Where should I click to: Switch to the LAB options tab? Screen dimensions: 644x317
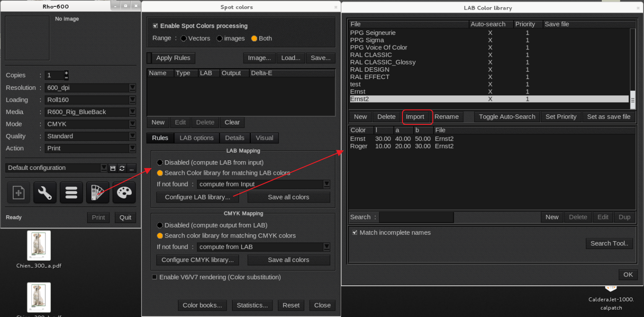coord(196,138)
